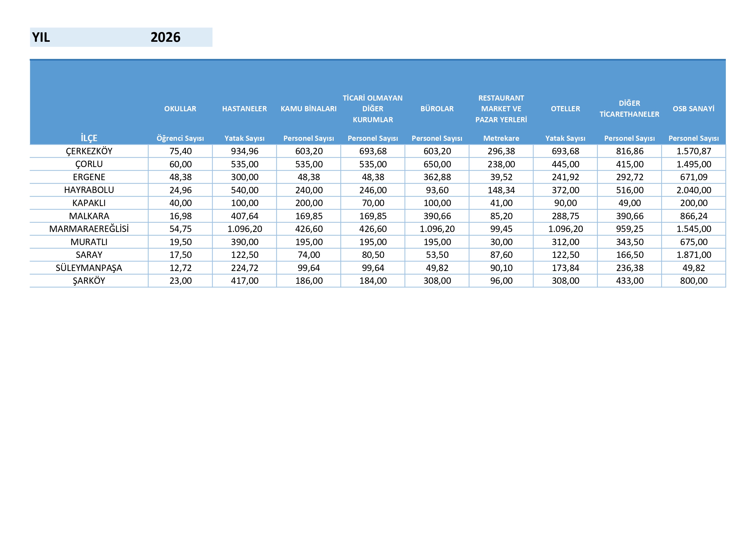The image size is (756, 535).
Task: Click the YIL year value 2026
Action: tap(165, 37)
